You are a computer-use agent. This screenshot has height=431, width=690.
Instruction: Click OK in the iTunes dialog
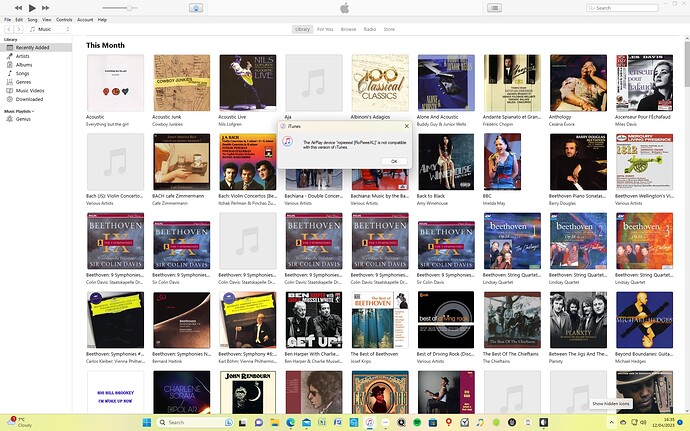tap(394, 161)
